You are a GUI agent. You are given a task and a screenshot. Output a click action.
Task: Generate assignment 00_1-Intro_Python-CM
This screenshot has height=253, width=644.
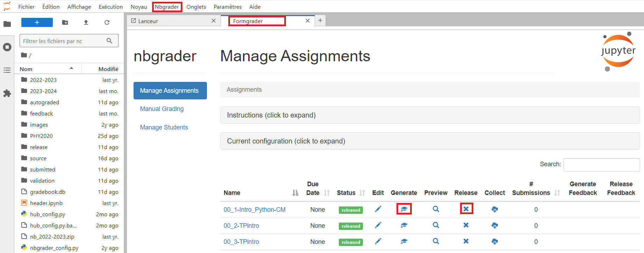pyautogui.click(x=404, y=209)
